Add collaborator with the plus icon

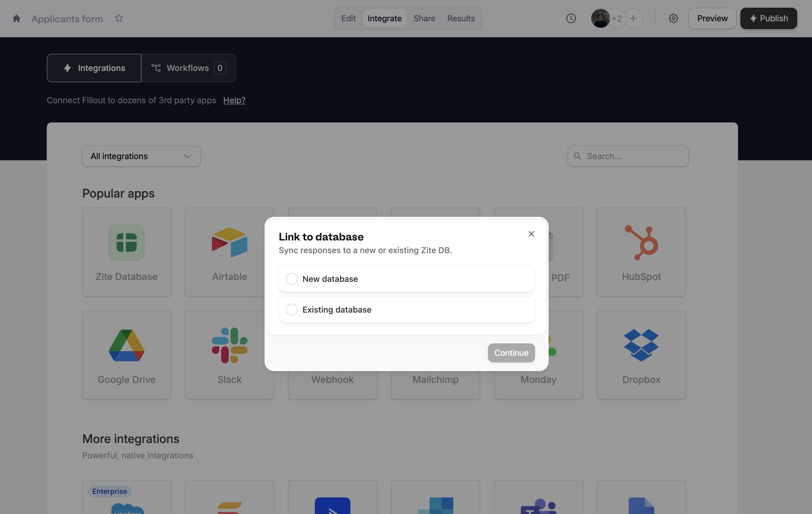tap(633, 19)
